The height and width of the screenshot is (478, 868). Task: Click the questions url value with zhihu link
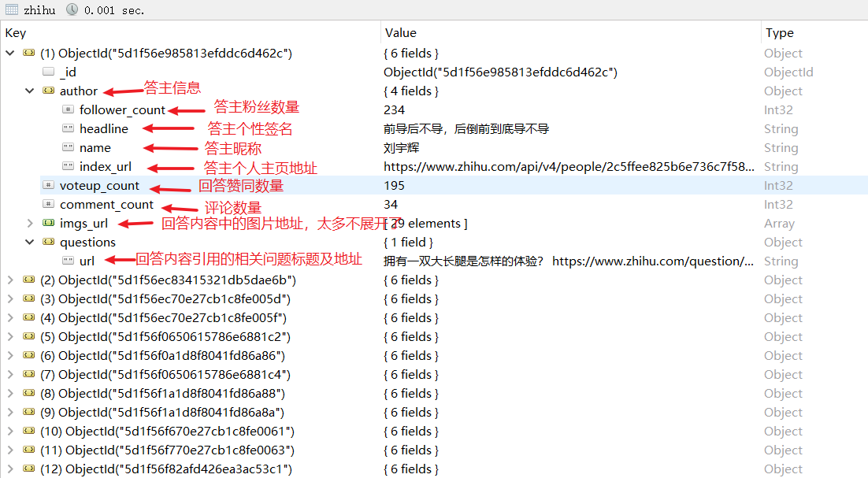point(569,261)
